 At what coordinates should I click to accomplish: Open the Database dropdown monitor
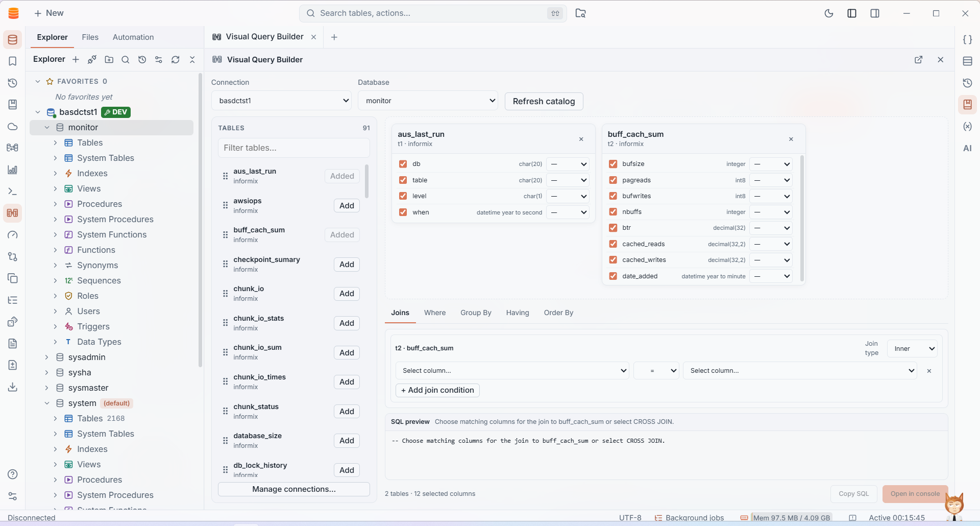point(428,101)
